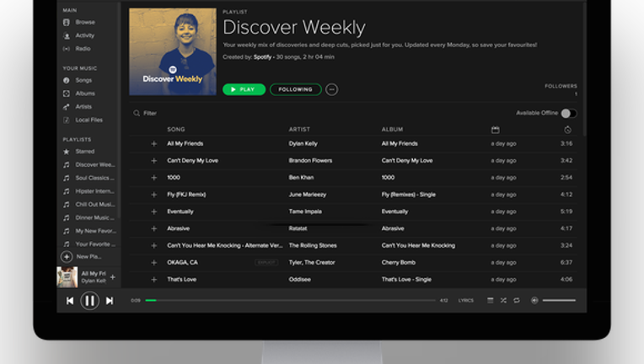Open artist Brandon Flowers
The width and height of the screenshot is (644, 364).
[x=310, y=160]
